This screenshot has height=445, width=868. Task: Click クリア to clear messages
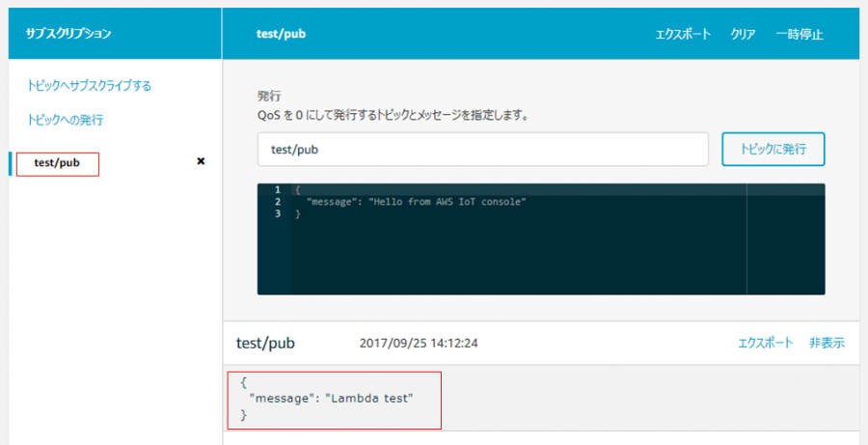pyautogui.click(x=743, y=35)
